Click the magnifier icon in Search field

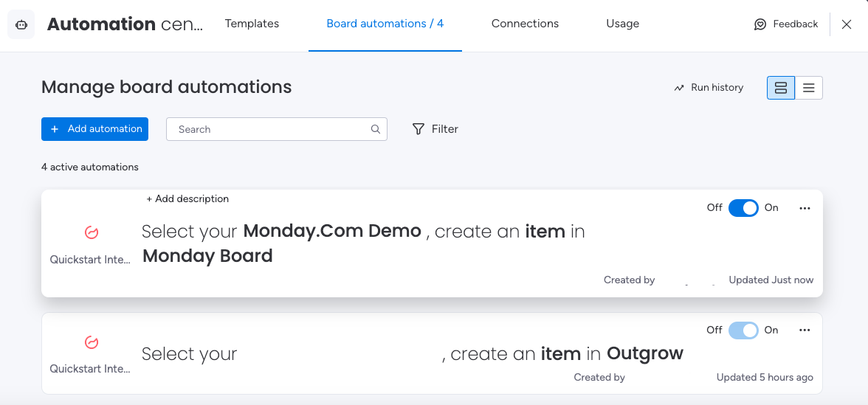click(x=375, y=130)
